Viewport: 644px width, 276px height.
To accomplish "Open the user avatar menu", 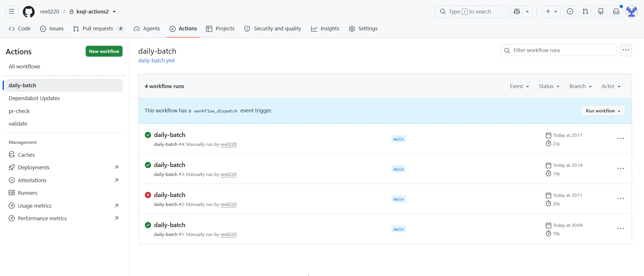I will [631, 11].
